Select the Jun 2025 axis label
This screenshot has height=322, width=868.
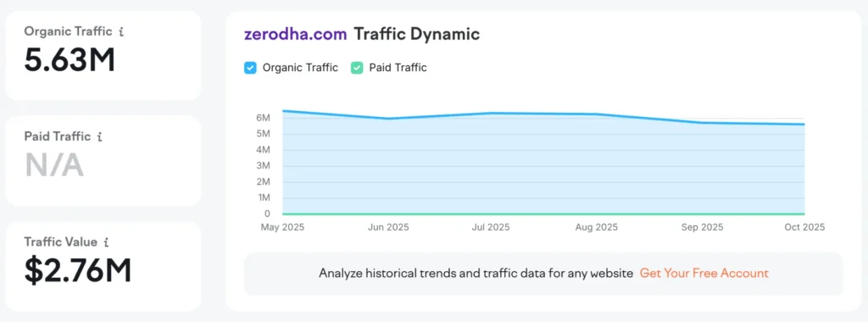tap(388, 227)
